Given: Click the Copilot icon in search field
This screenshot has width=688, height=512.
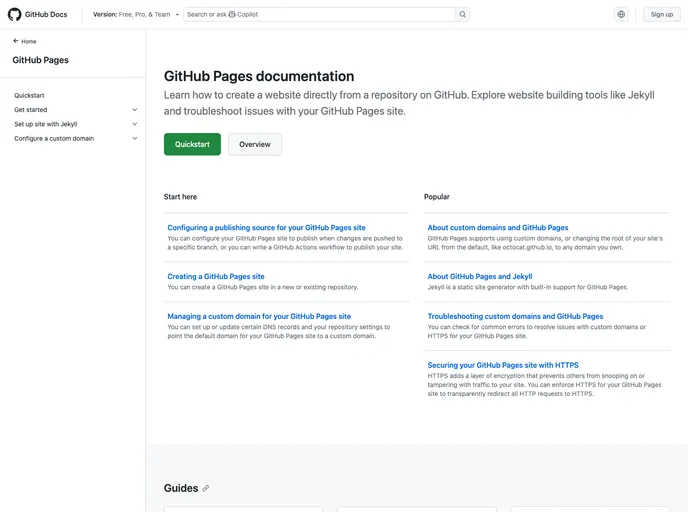Looking at the screenshot, I should pyautogui.click(x=232, y=14).
